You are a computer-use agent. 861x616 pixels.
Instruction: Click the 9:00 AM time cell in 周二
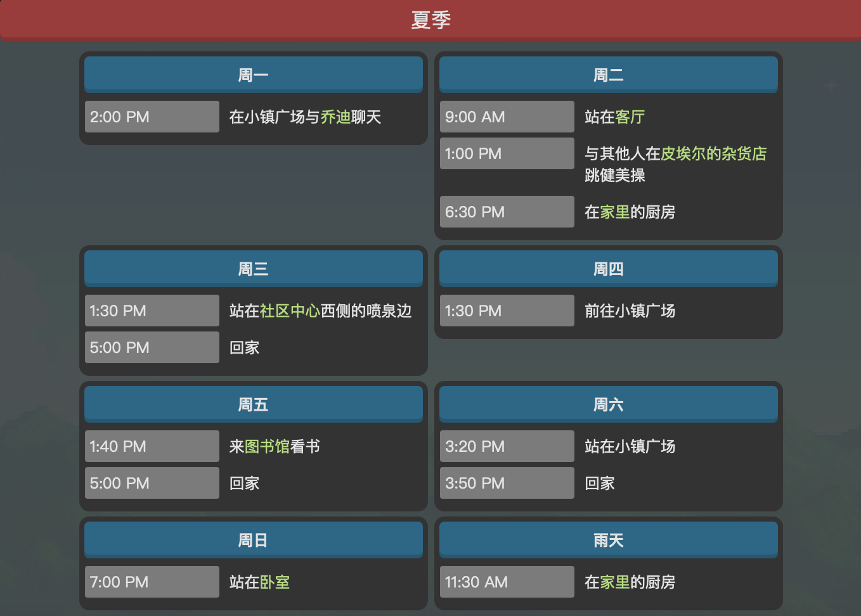507,117
